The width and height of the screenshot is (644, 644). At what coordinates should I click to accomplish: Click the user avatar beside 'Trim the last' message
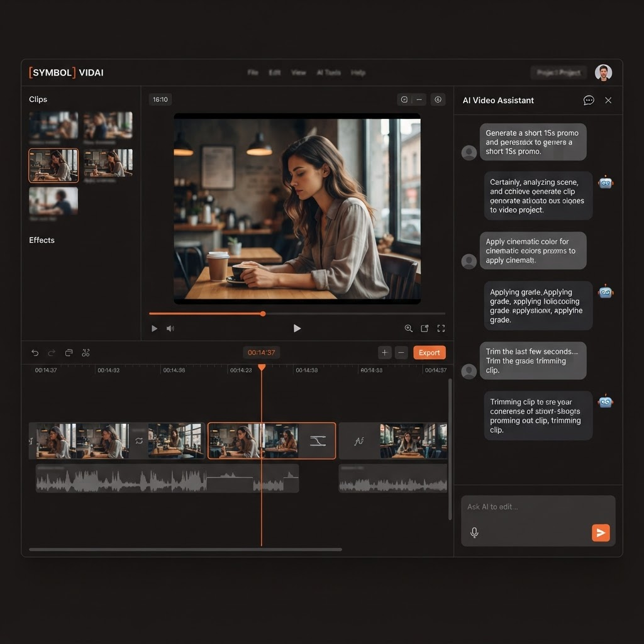point(469,371)
